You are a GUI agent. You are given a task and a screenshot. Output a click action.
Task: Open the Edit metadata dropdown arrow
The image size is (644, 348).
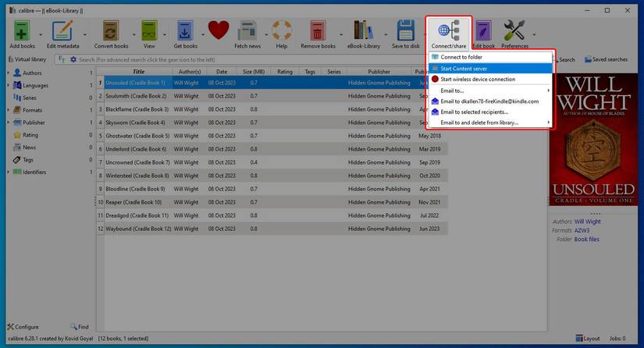pos(85,34)
